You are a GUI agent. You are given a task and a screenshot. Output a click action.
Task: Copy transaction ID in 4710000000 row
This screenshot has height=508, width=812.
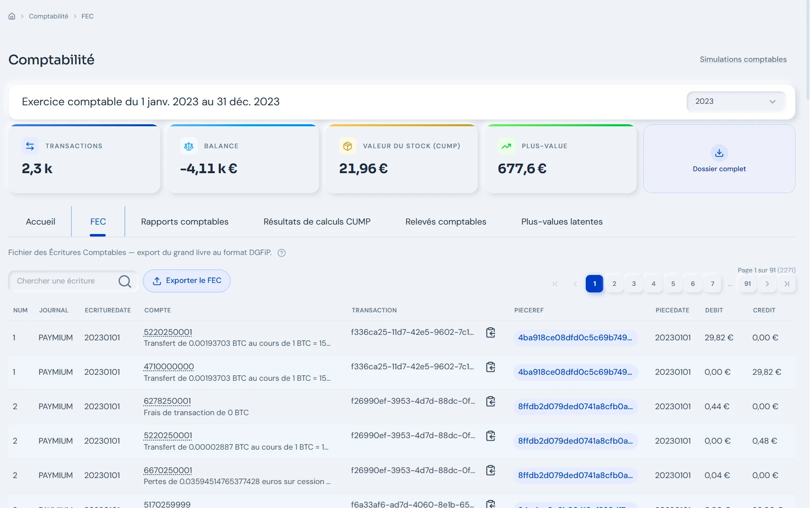click(491, 367)
